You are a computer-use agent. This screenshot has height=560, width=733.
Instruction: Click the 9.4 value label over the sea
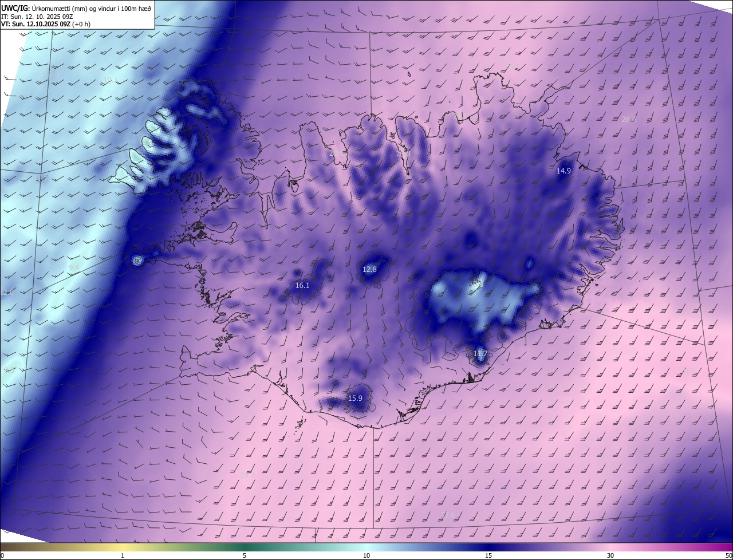74,267
